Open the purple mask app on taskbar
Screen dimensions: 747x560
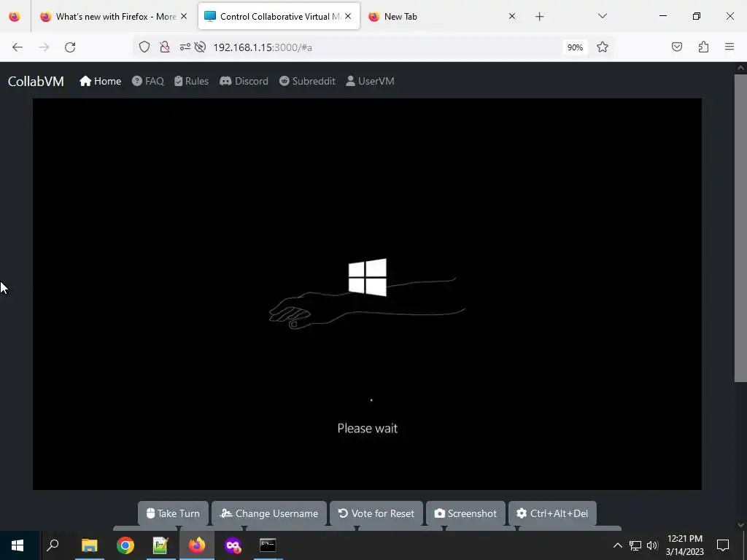pos(233,545)
